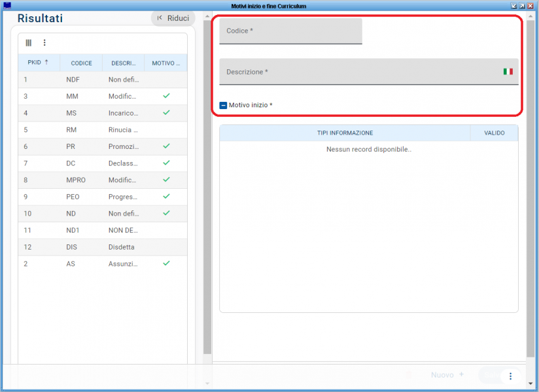Select the row with code DC
539x392 pixels.
pyautogui.click(x=103, y=163)
